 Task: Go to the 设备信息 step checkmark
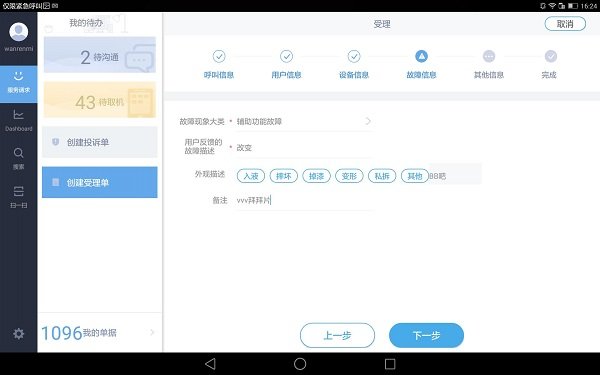[x=354, y=56]
